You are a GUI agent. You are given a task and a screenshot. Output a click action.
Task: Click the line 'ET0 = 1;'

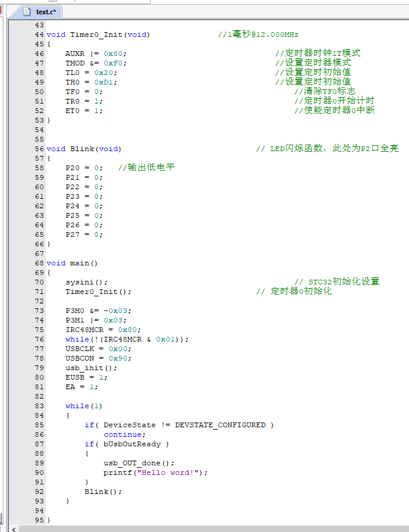pos(84,111)
